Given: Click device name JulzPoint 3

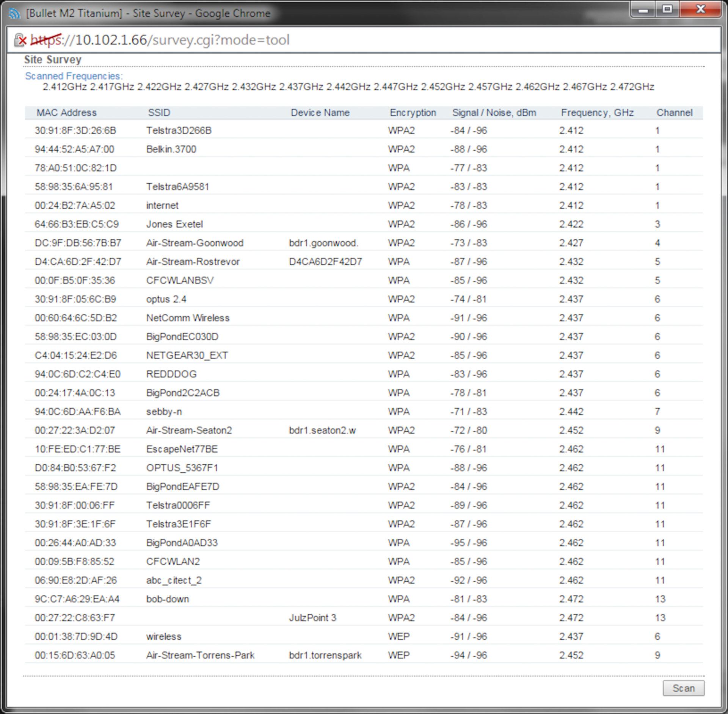Looking at the screenshot, I should pos(312,618).
